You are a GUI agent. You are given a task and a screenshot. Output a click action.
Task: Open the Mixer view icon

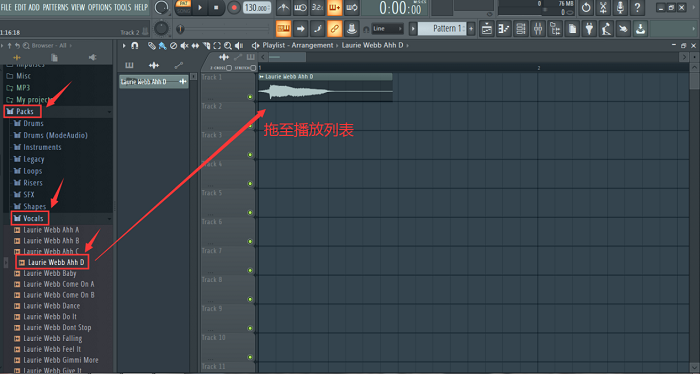pos(538,29)
